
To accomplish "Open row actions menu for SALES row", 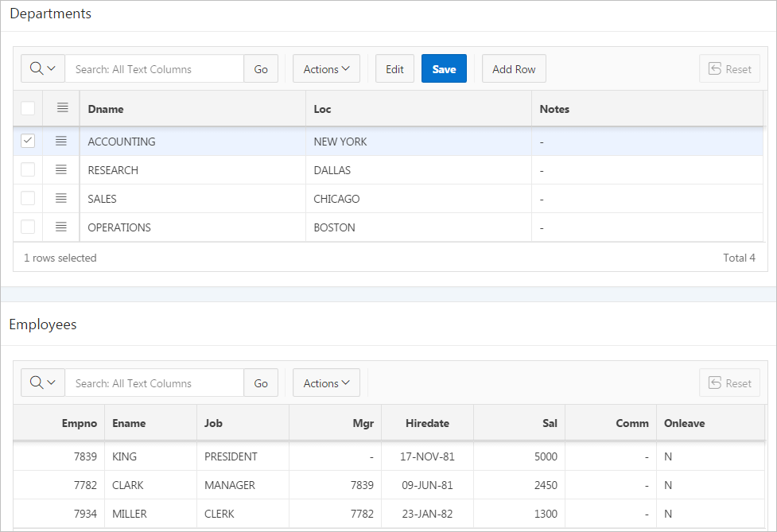I will click(61, 198).
